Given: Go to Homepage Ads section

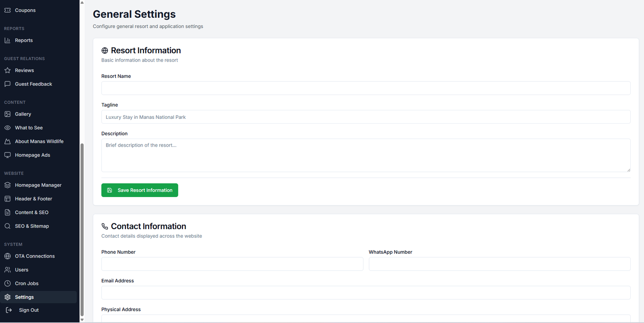Looking at the screenshot, I should [x=32, y=155].
